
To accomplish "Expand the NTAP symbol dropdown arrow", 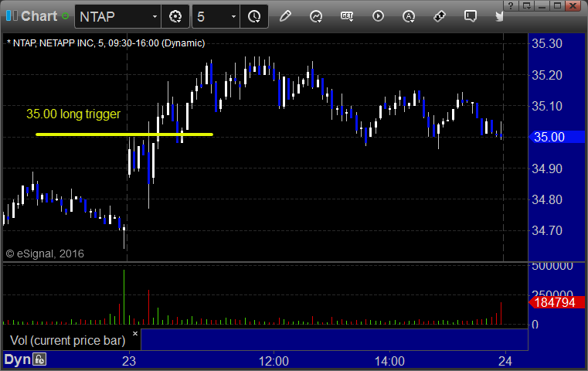I will 155,16.
